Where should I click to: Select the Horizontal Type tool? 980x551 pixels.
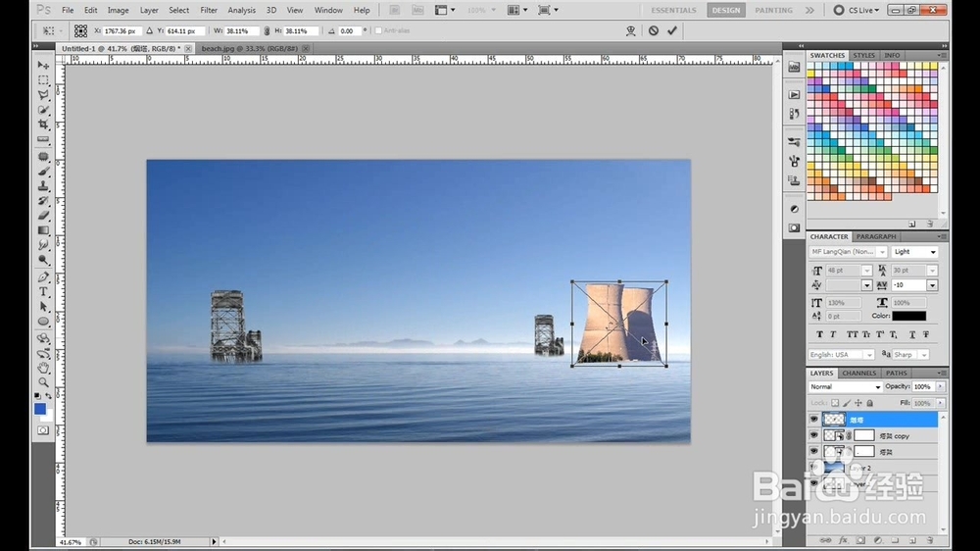pyautogui.click(x=43, y=292)
